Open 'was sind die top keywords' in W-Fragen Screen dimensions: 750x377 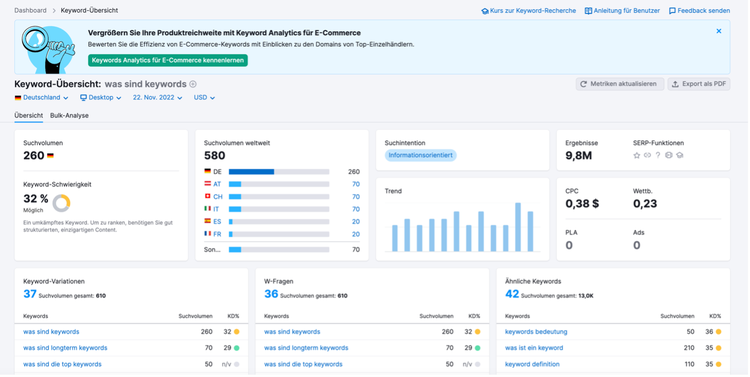[303, 364]
